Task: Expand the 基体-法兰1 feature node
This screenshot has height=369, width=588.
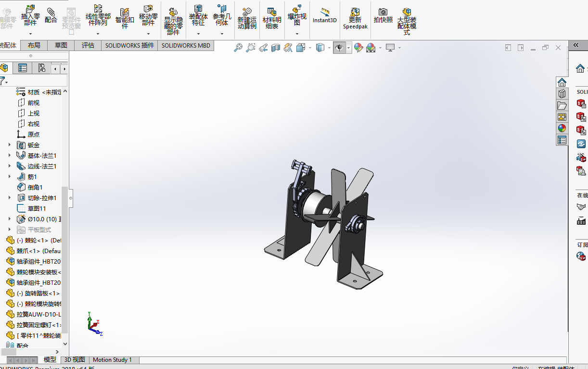Action: pos(9,155)
